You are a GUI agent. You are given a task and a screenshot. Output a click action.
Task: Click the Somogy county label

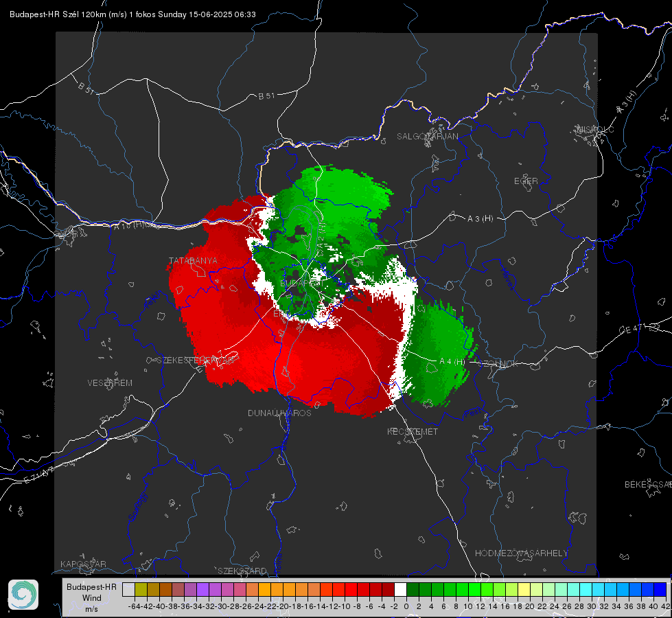coord(137,507)
